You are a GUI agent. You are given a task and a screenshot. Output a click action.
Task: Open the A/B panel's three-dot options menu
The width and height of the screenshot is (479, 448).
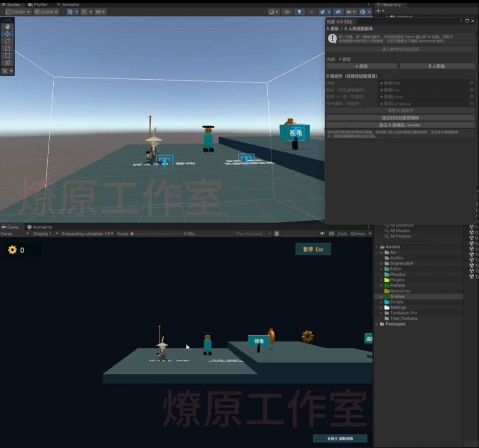pos(461,21)
